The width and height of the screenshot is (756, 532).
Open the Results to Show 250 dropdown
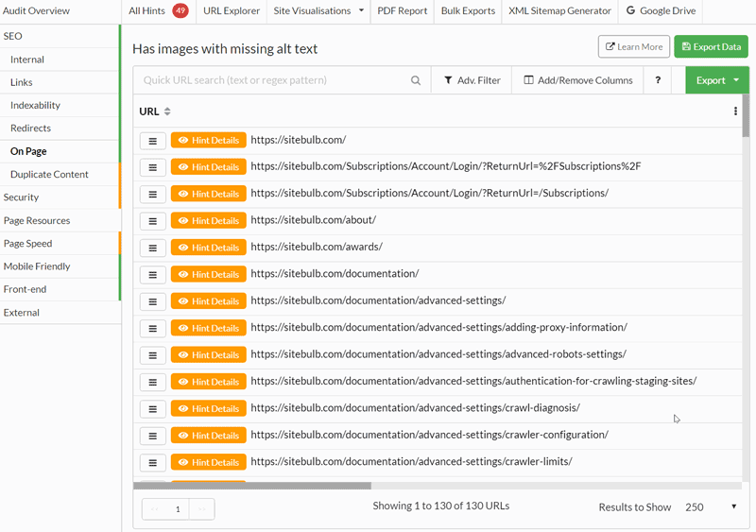(x=711, y=506)
